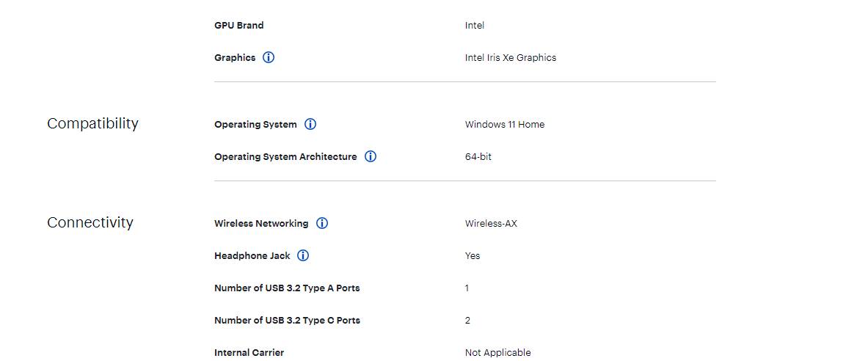This screenshot has height=361, width=868.
Task: Click the Yes value for Headphone Jack
Action: point(473,256)
